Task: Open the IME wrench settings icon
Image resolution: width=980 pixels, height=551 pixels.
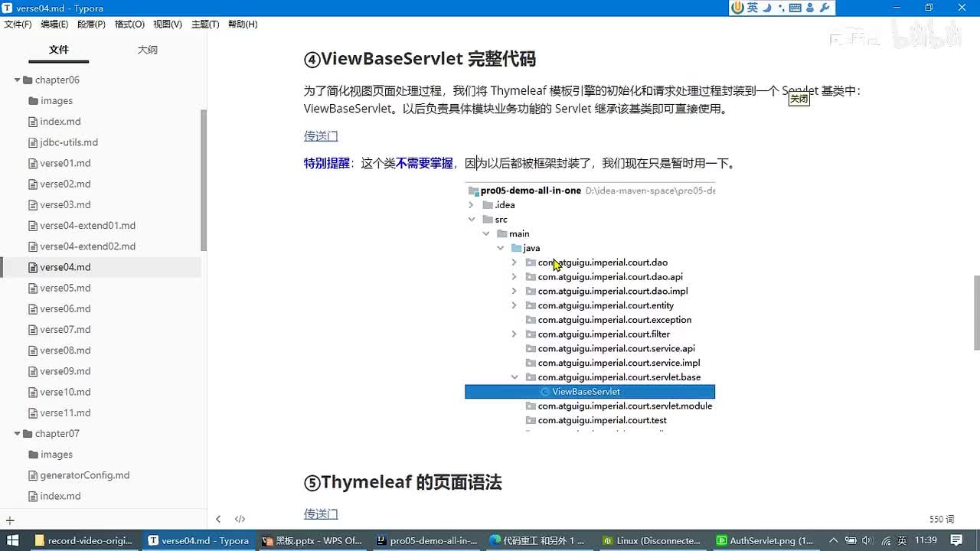Action: coord(825,8)
